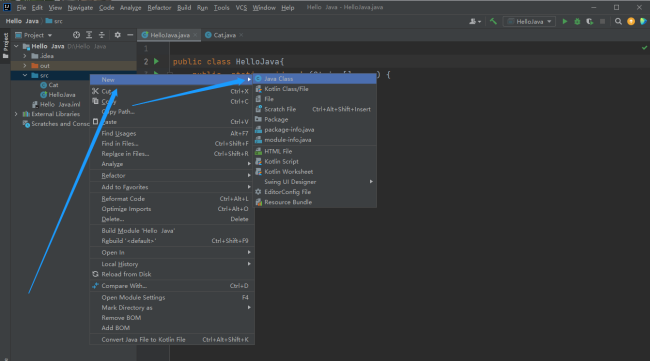
Task: Expand the .idea folder
Action: [x=25, y=56]
